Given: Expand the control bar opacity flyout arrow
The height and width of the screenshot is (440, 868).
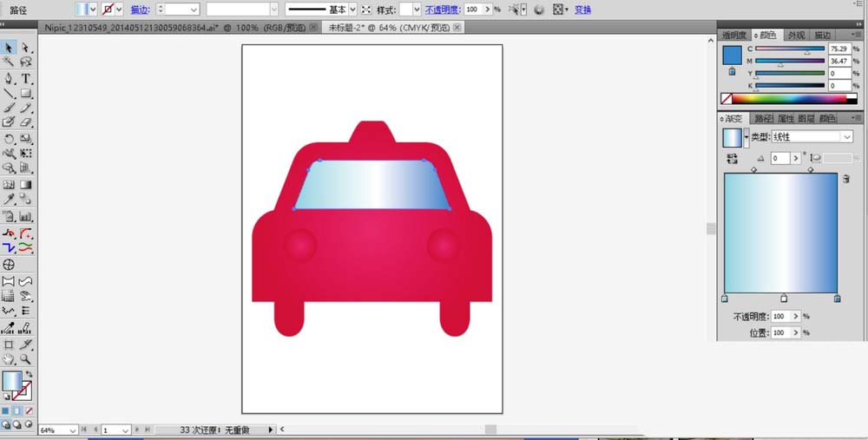Looking at the screenshot, I should [488, 10].
